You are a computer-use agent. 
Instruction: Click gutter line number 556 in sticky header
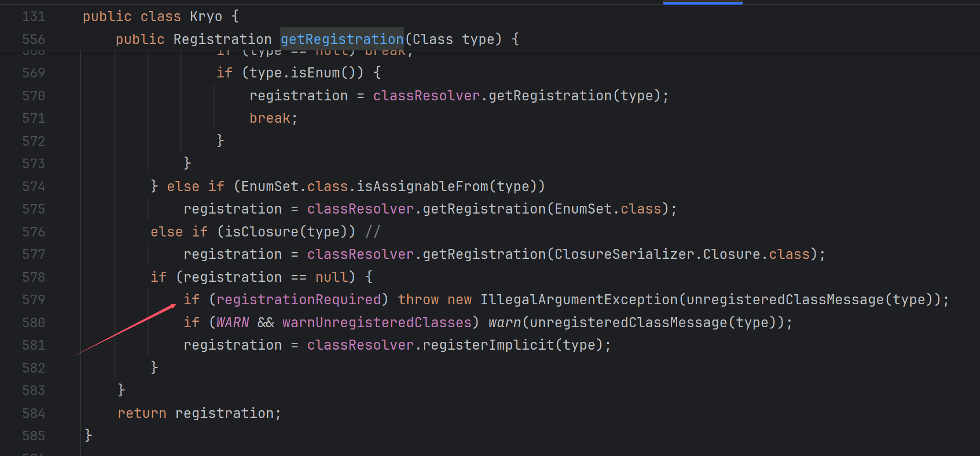pos(34,39)
